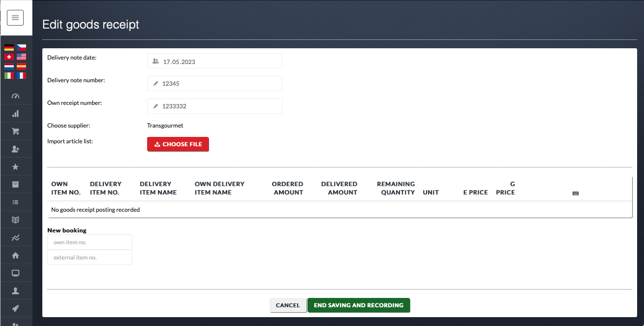Screen dimensions: 644x326
Task: Click the external item no. input
Action: pos(90,258)
